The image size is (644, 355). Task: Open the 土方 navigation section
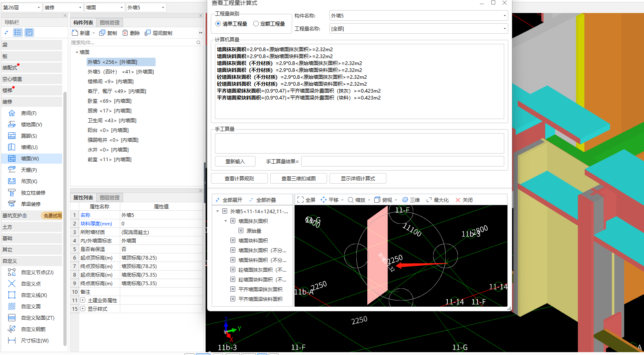[x=32, y=227]
